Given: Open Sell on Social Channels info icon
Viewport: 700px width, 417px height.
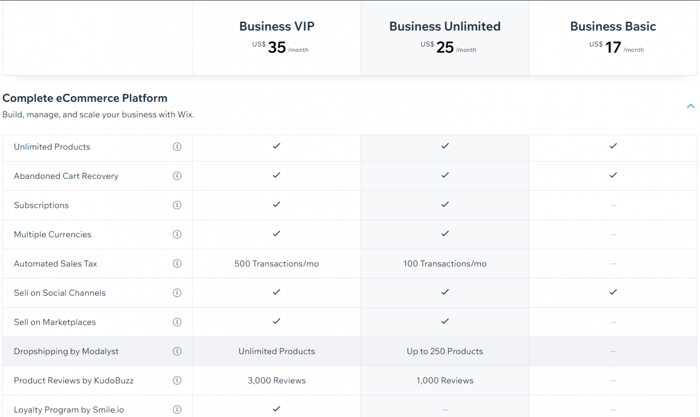Looking at the screenshot, I should [177, 293].
